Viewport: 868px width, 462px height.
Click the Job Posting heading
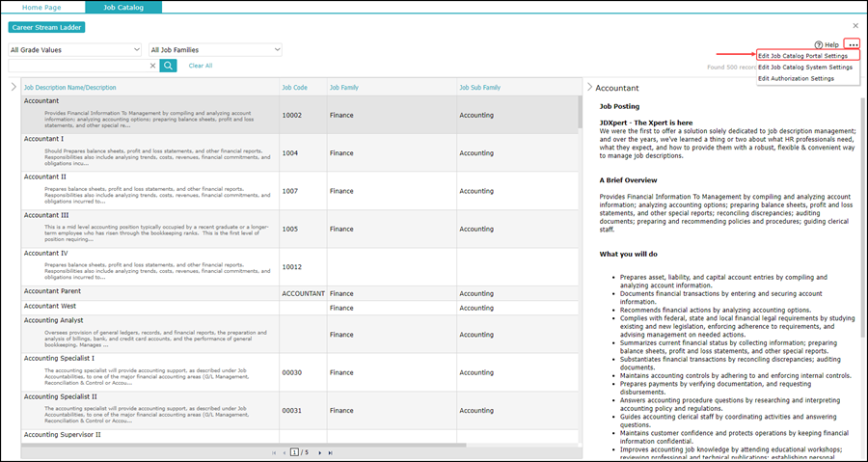pyautogui.click(x=619, y=106)
